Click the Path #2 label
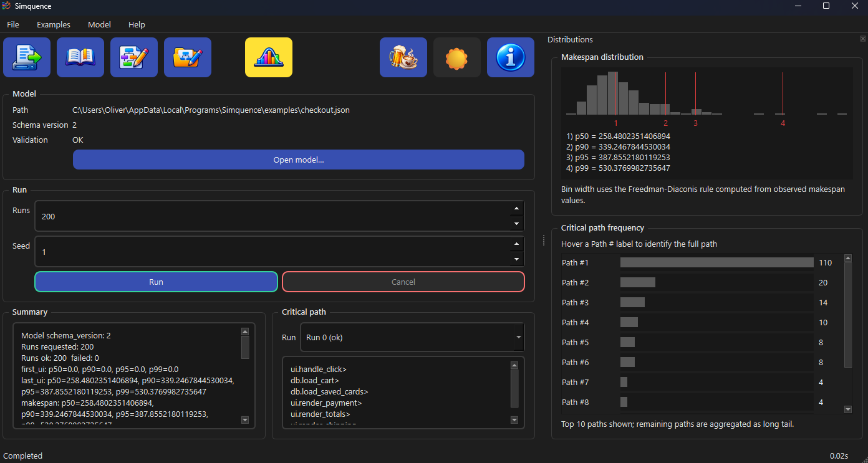The image size is (868, 463). click(x=575, y=282)
